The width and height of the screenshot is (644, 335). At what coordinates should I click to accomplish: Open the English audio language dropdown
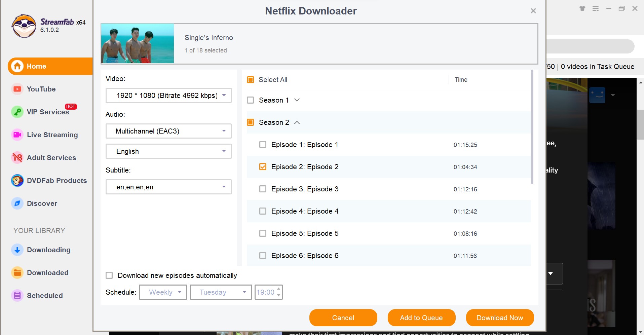tap(168, 151)
